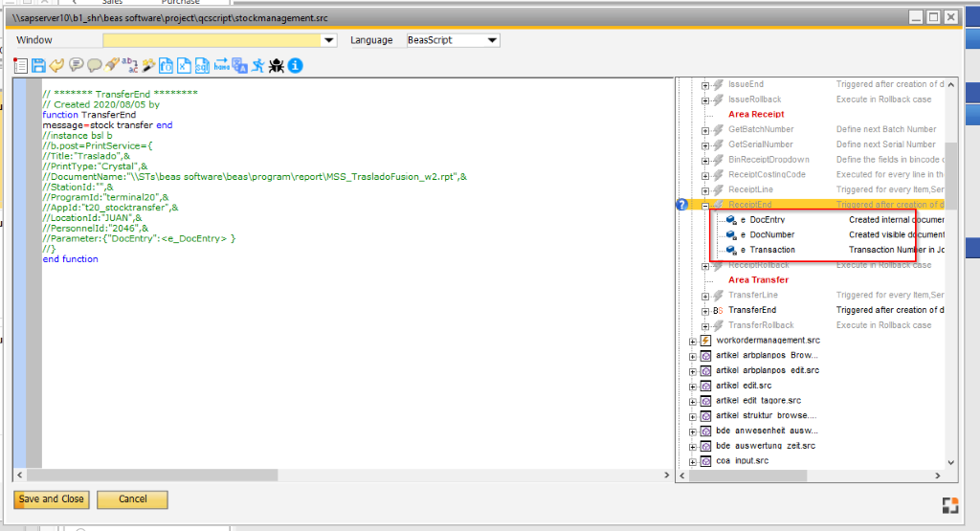980x531 pixels.
Task: Click the Area Transfer heading
Action: [758, 280]
